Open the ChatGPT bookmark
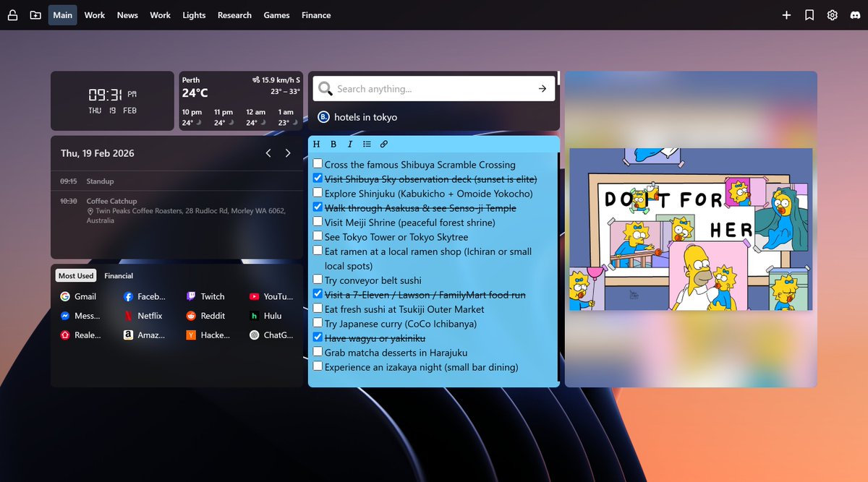 point(271,335)
